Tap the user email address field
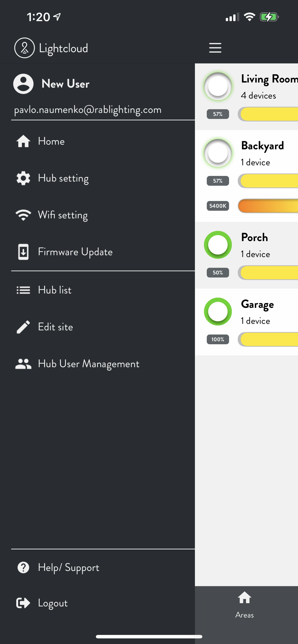 [88, 110]
